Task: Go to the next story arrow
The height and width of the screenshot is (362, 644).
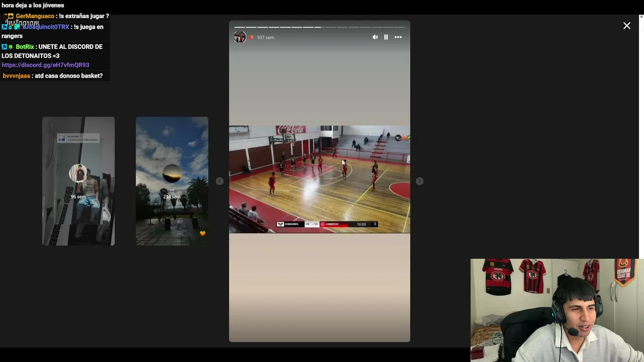Action: [x=420, y=181]
